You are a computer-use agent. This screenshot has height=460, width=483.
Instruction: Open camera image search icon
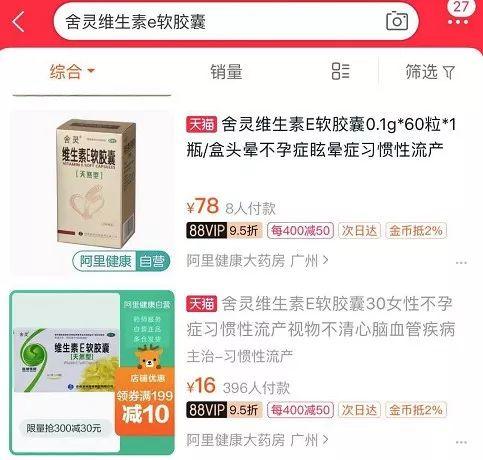point(397,21)
